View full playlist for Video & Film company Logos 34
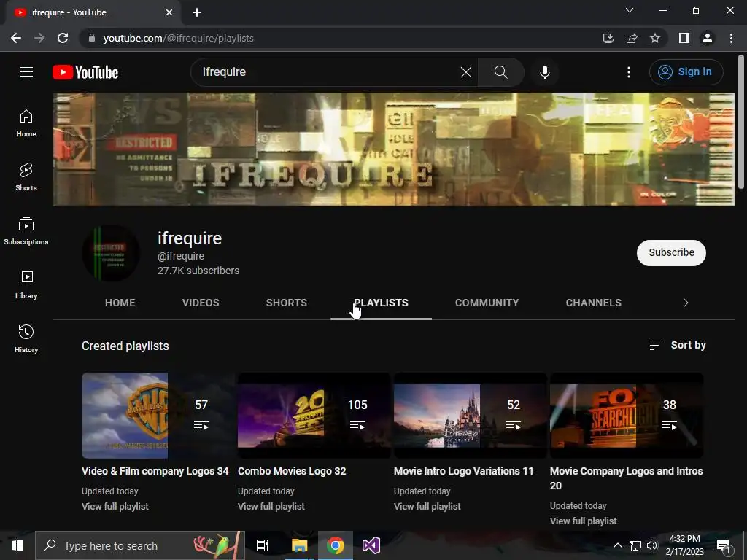The width and height of the screenshot is (747, 560). click(115, 506)
